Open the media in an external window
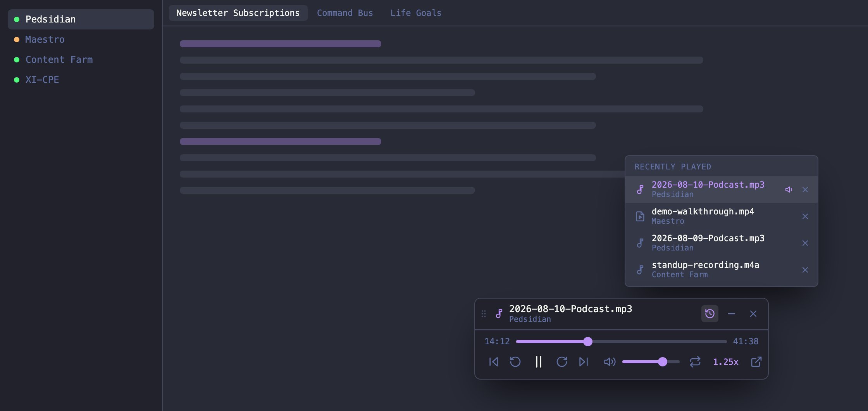 point(756,362)
